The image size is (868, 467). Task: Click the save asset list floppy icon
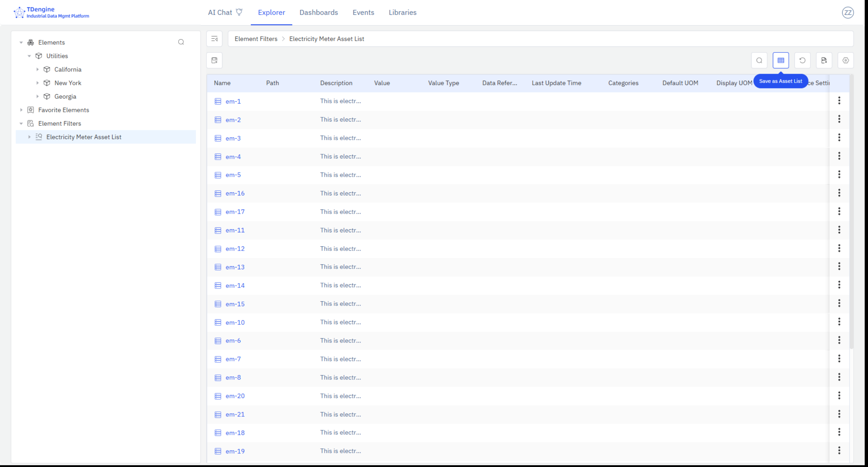click(214, 60)
